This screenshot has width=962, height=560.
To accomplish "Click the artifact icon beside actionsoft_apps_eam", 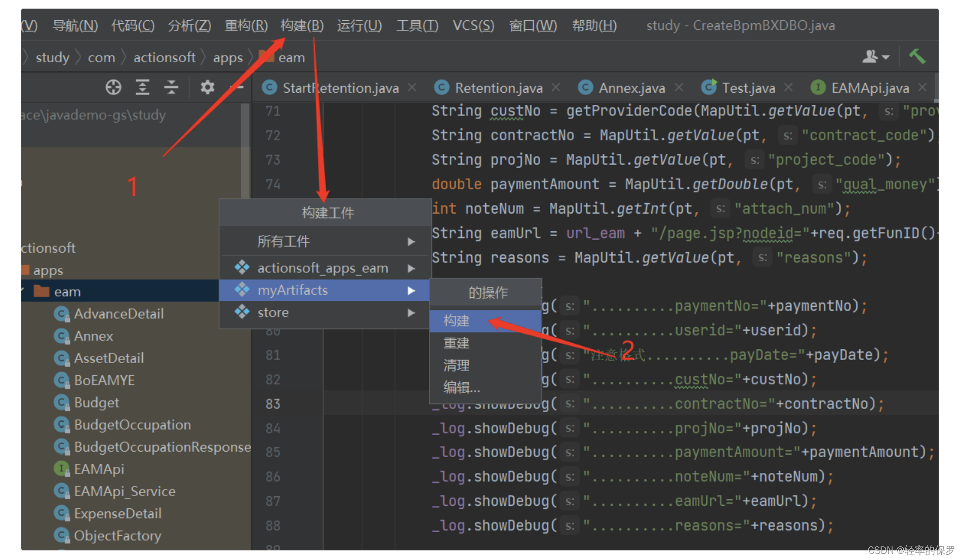I will tap(242, 267).
